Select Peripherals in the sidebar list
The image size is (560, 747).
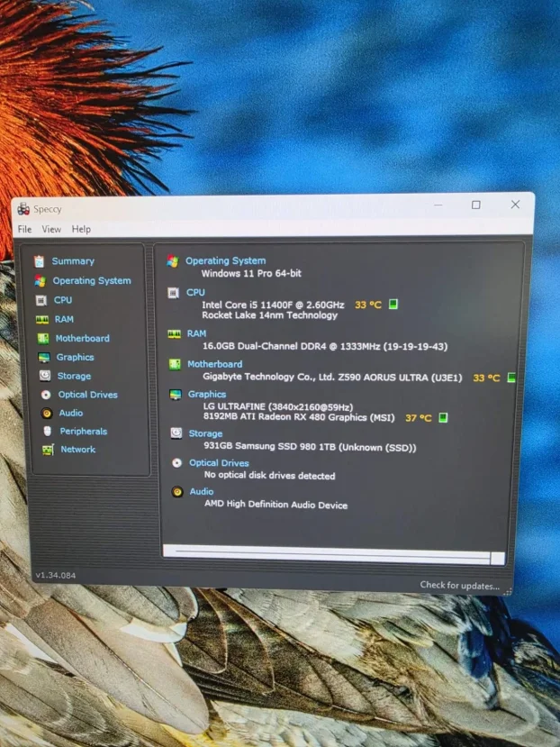(x=84, y=431)
